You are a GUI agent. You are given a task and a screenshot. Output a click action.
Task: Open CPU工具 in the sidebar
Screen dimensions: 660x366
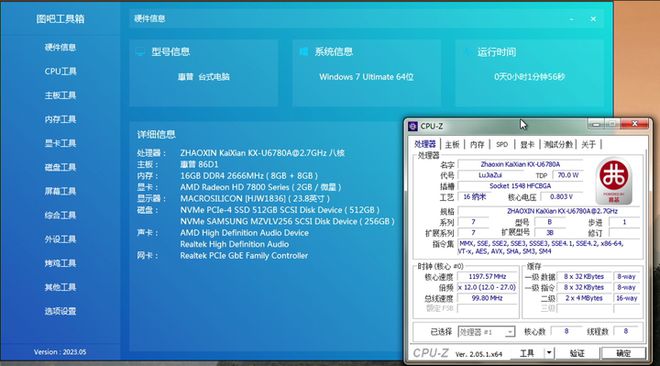[60, 72]
